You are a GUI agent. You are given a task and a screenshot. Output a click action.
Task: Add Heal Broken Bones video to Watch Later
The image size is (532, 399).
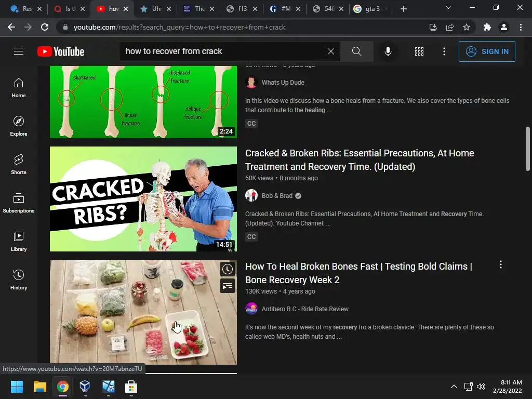click(228, 269)
